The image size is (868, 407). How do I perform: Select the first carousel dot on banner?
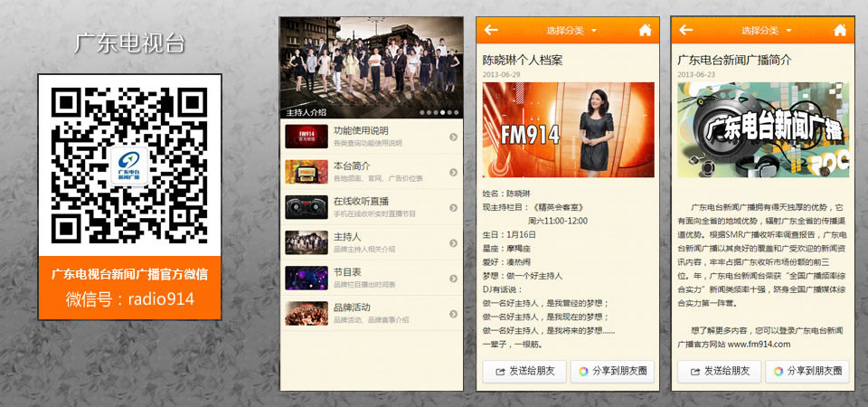(x=422, y=112)
